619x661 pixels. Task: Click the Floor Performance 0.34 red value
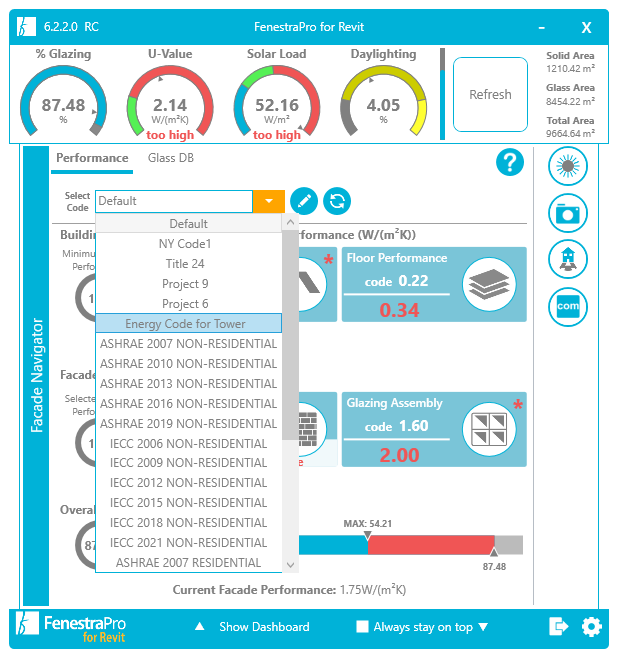click(x=399, y=310)
